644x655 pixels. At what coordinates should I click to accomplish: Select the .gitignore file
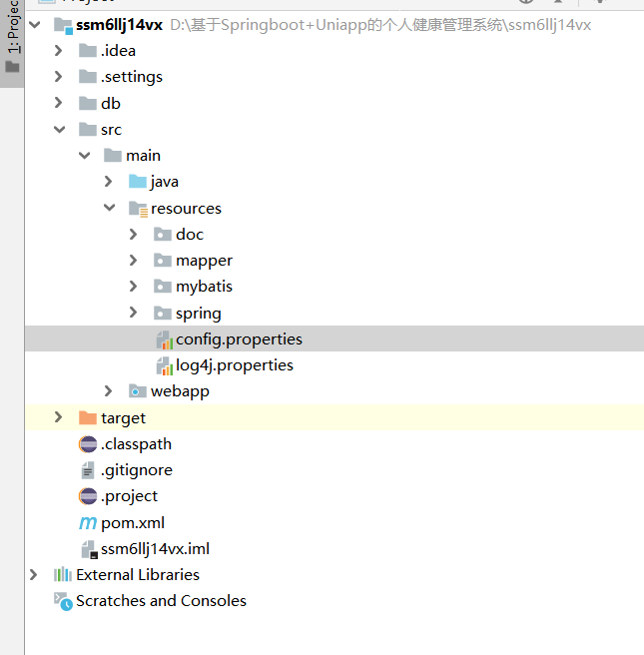click(136, 470)
